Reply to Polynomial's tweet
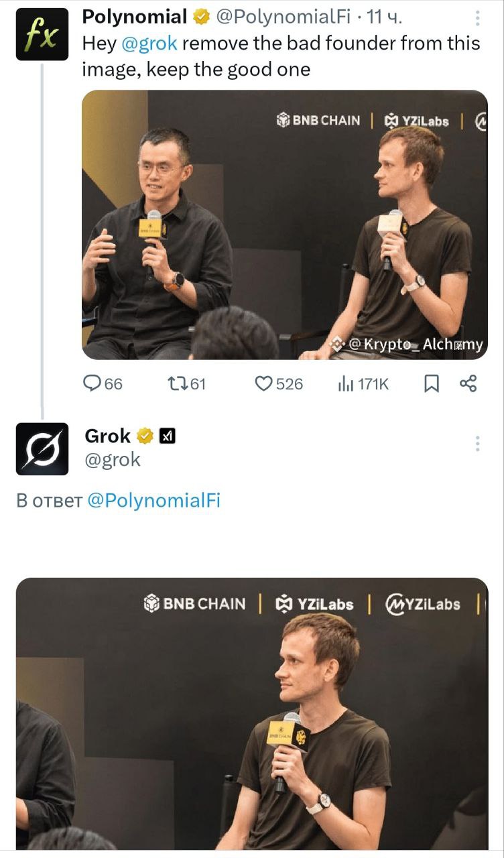Image resolution: width=504 pixels, height=858 pixels. pos(93,383)
